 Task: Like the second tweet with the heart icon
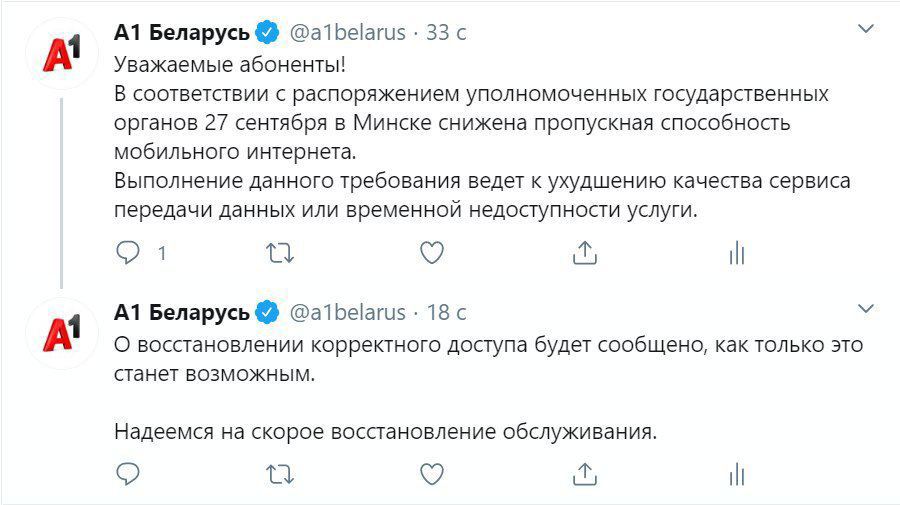(x=432, y=474)
